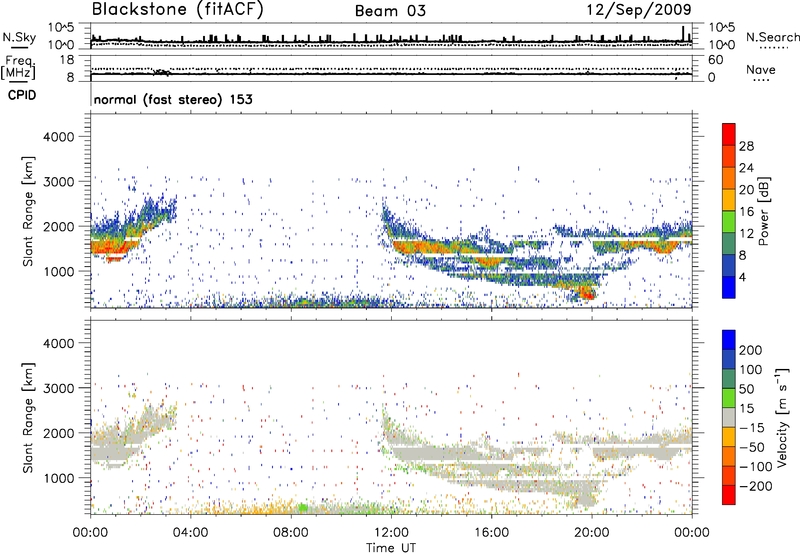Click the "18" tick on the frequency axis

point(66,60)
